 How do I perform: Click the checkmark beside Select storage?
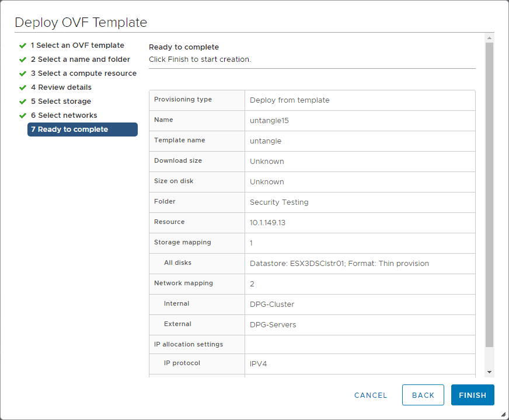coord(23,101)
